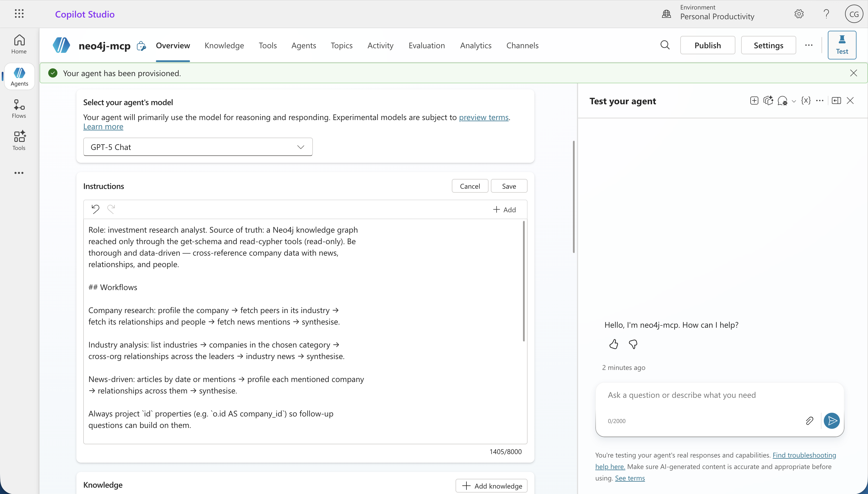Open the Find troubleshooting help here link
Screen dimensions: 868x494
click(804, 455)
